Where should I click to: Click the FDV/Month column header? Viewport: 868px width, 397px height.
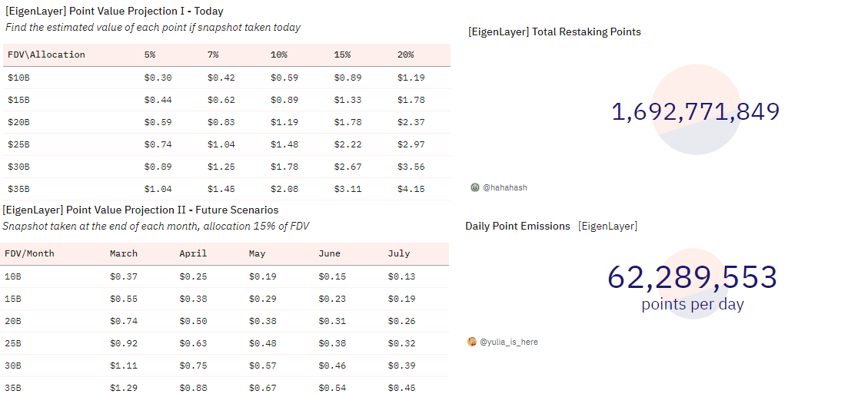pyautogui.click(x=30, y=254)
